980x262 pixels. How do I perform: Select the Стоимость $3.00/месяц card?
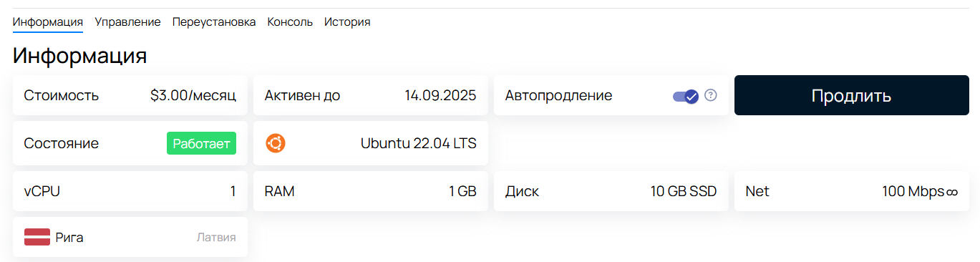(x=130, y=96)
